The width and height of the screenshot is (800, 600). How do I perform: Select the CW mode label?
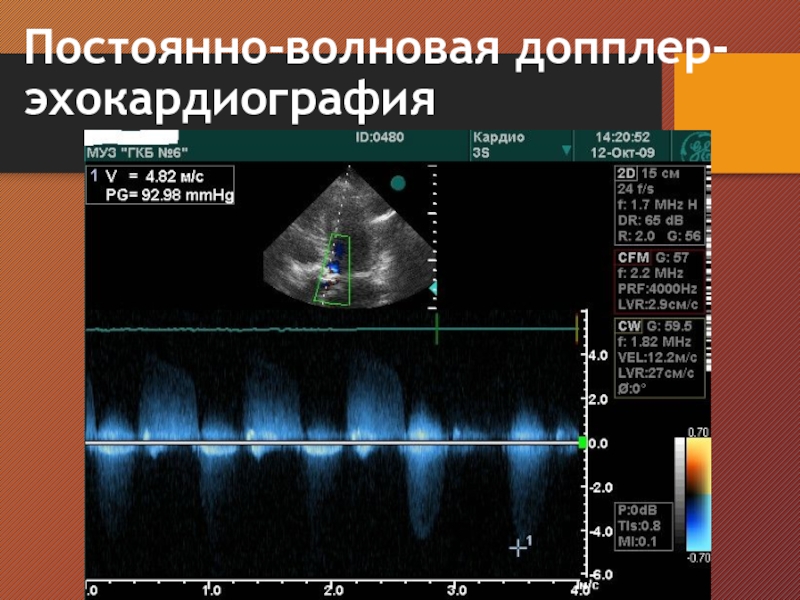click(x=629, y=326)
